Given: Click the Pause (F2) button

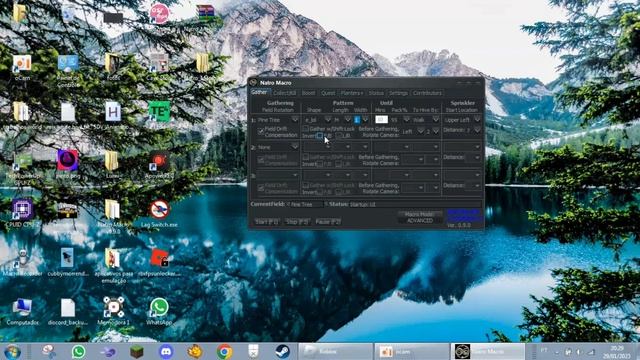Looking at the screenshot, I should (328, 222).
